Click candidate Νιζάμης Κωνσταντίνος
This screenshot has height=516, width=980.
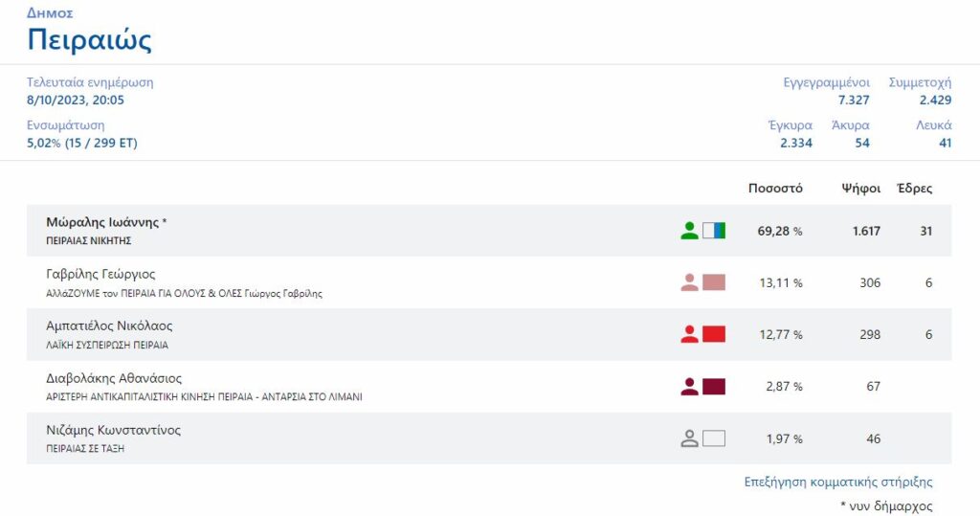coord(113,431)
